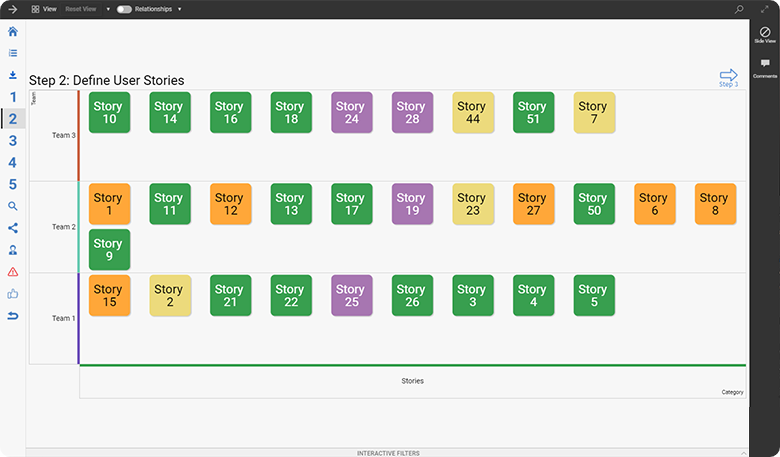Click the Home icon in left sidebar
This screenshot has height=457, width=780.
(13, 31)
